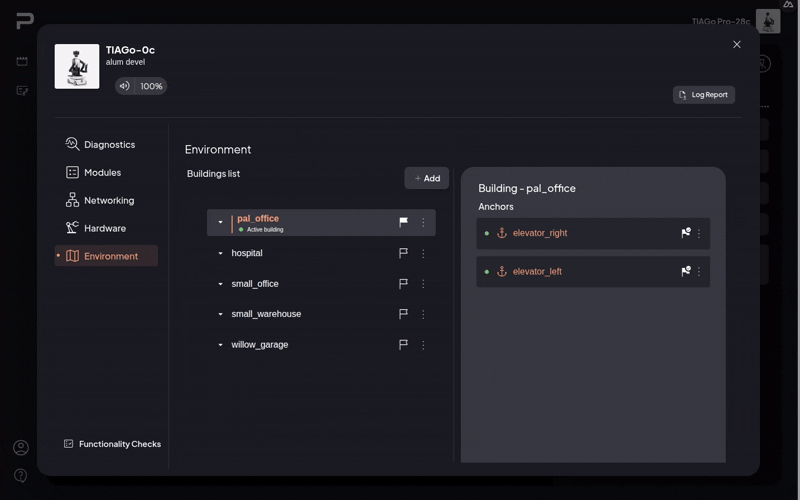
Task: Open the Diagnostics section
Action: (101, 144)
